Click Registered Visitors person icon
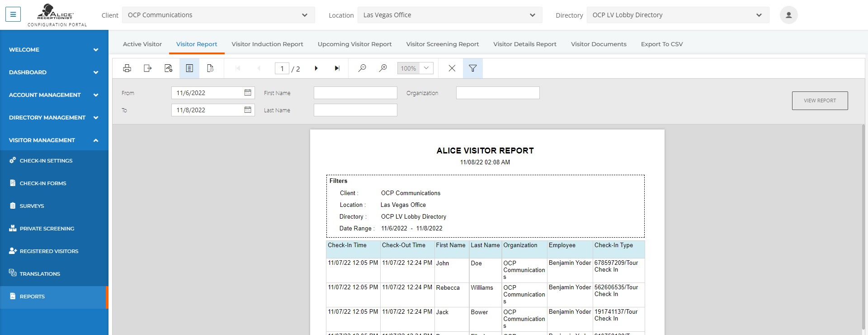This screenshot has width=868, height=335. click(x=13, y=251)
